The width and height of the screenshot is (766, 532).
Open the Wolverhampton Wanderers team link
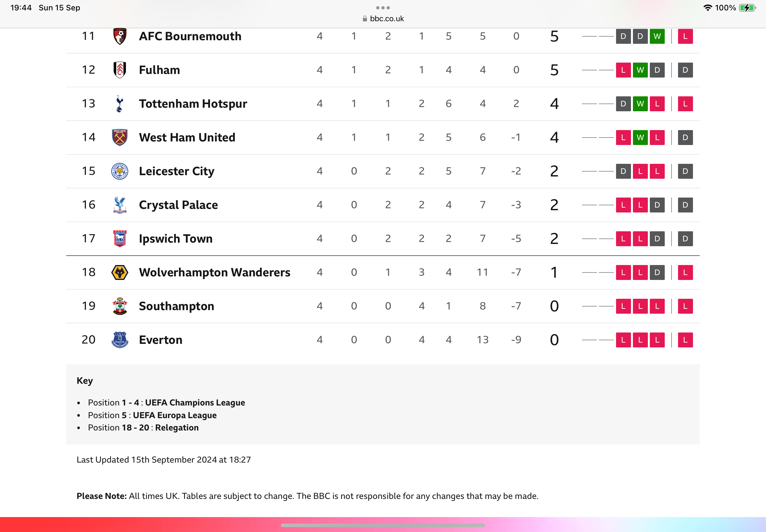215,272
